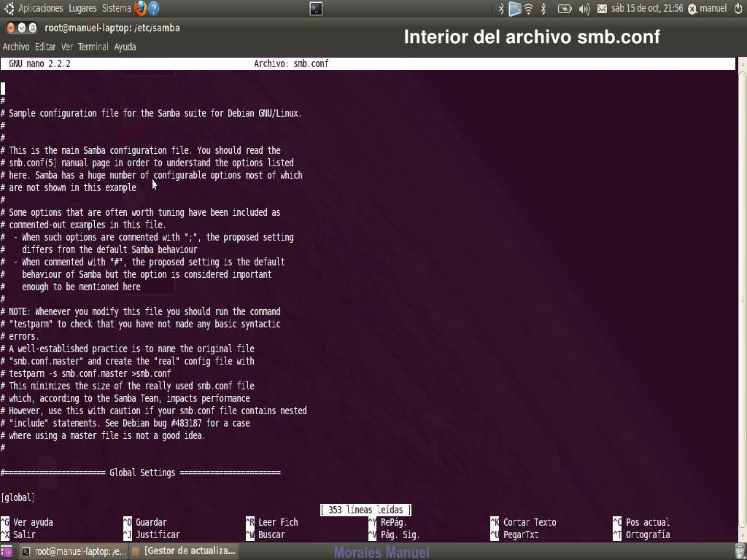Open the Ver menu of the terminal

tap(67, 47)
